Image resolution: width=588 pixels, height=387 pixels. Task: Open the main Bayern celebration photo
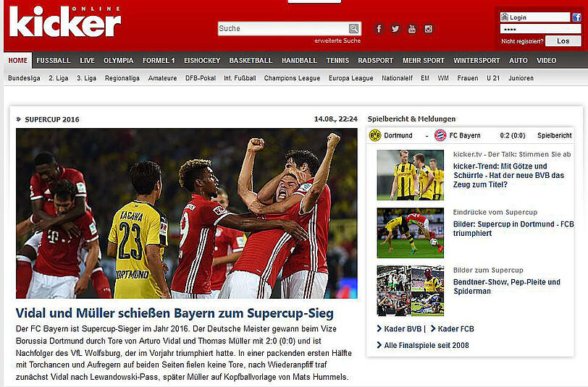pyautogui.click(x=187, y=213)
